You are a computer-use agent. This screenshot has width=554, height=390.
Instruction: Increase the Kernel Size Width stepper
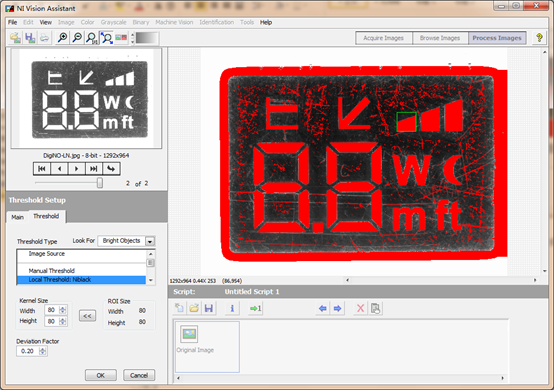pyautogui.click(x=63, y=308)
